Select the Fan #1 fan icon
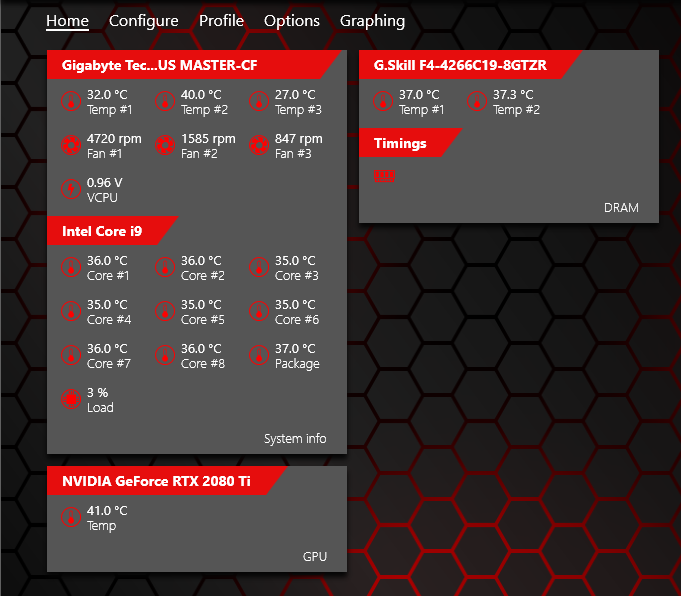The width and height of the screenshot is (681, 596). pos(71,145)
